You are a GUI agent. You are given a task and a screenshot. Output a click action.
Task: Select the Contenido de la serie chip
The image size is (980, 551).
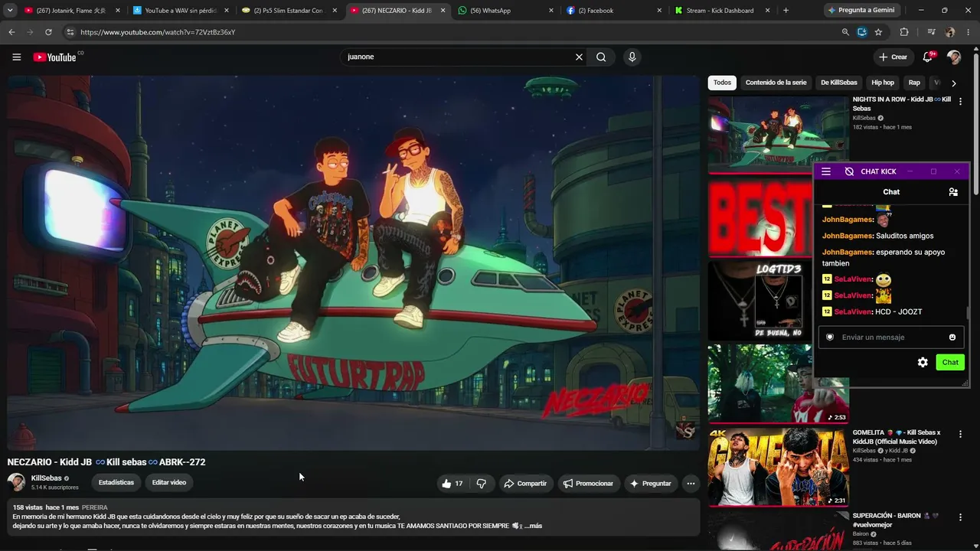click(x=776, y=83)
